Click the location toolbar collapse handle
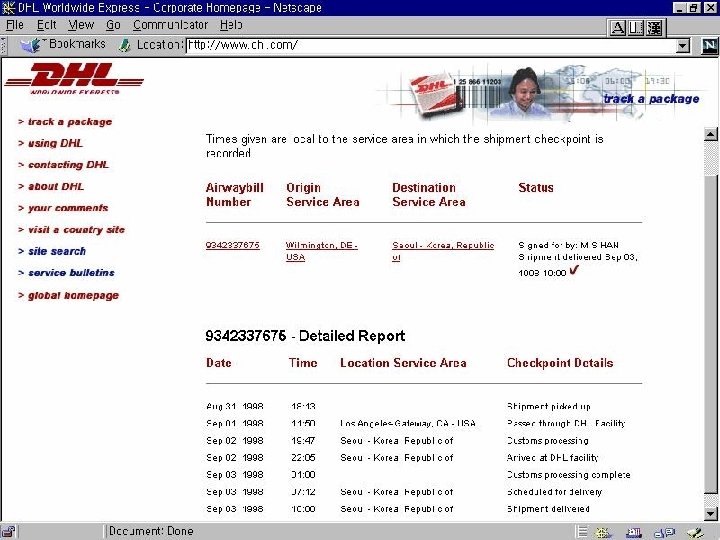The width and height of the screenshot is (720, 540). point(4,45)
